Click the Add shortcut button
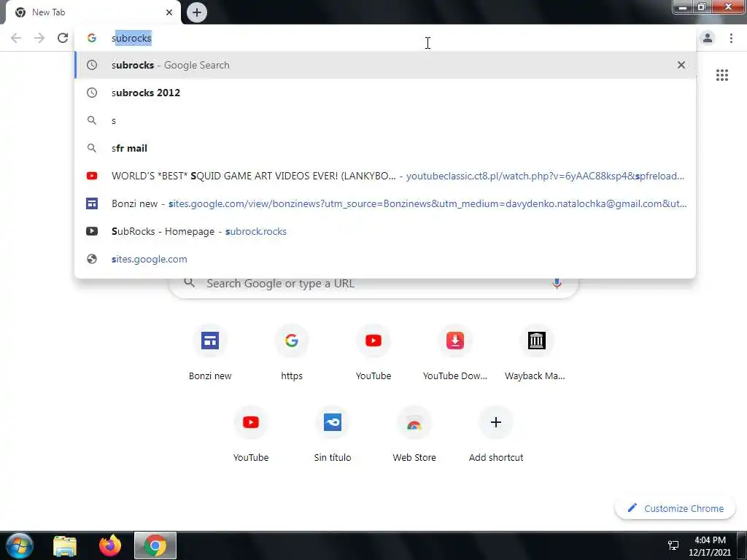 [x=496, y=435]
